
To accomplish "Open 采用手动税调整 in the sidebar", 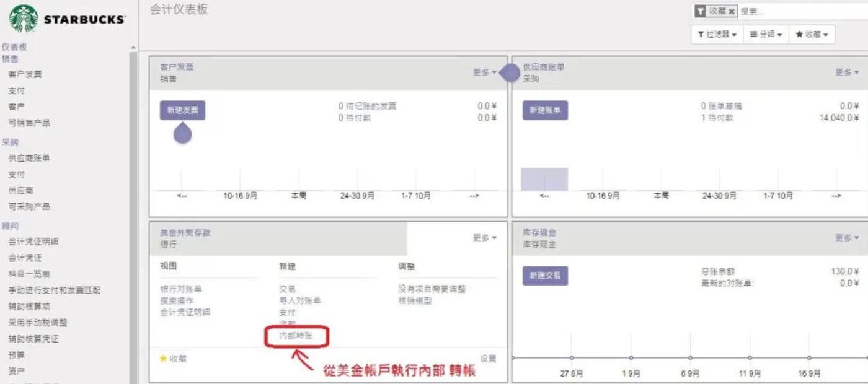I will pyautogui.click(x=38, y=322).
